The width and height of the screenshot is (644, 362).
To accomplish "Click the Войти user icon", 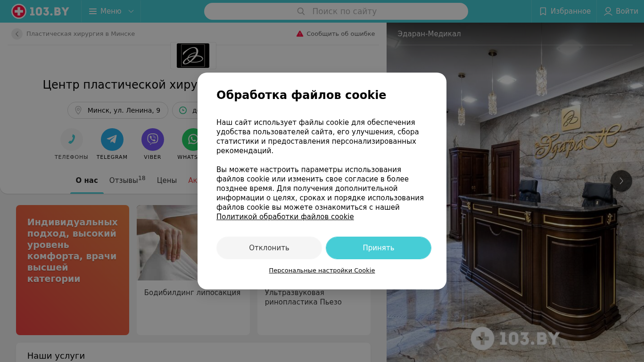I will (x=608, y=11).
